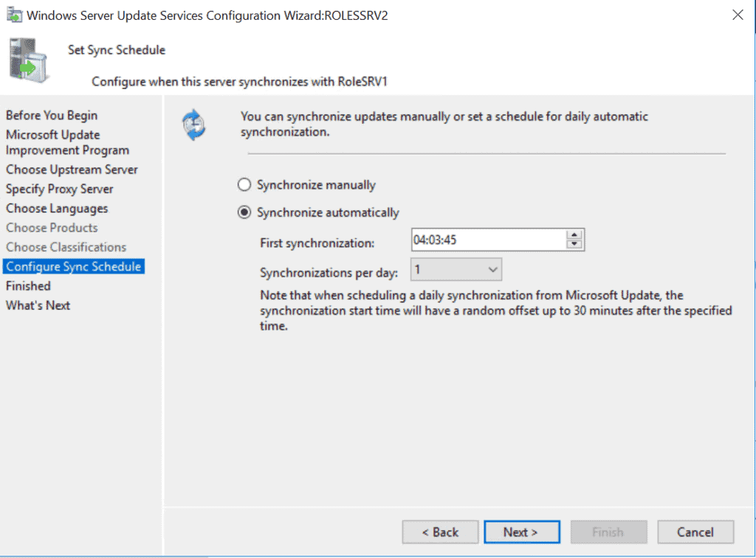Cancel the configuration wizard
Image resolution: width=756 pixels, height=558 pixels.
click(695, 532)
